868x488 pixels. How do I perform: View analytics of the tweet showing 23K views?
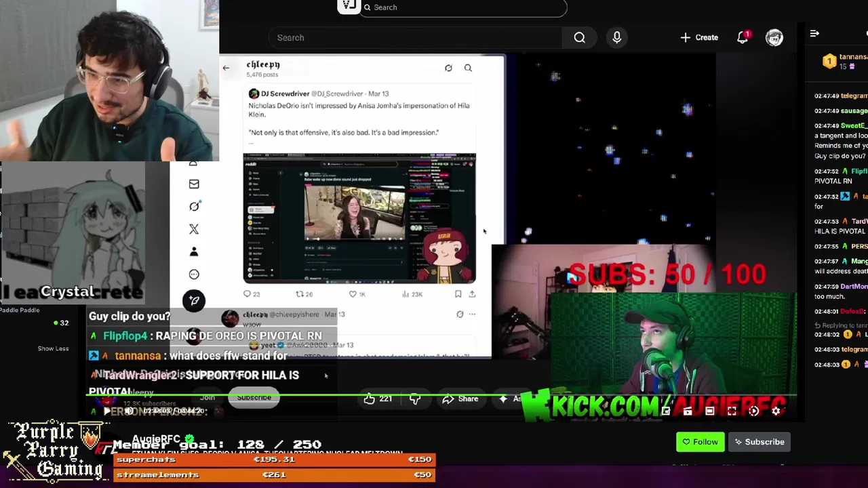(412, 294)
